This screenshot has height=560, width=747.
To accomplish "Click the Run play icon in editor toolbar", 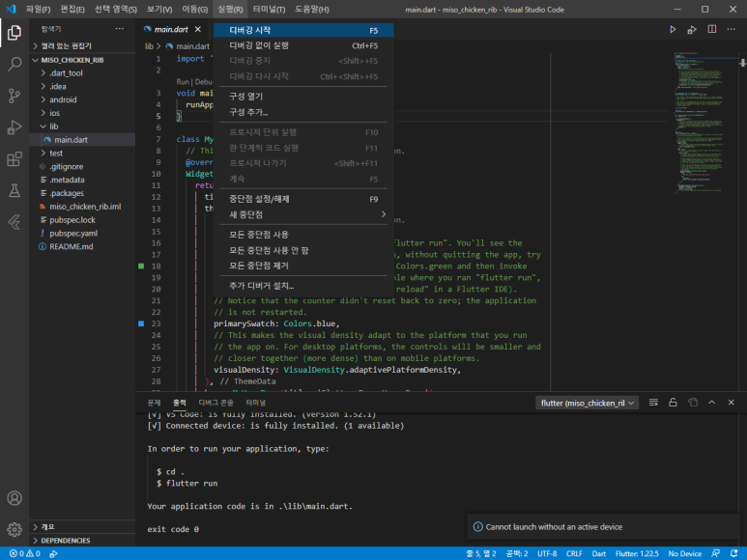I will [x=673, y=30].
